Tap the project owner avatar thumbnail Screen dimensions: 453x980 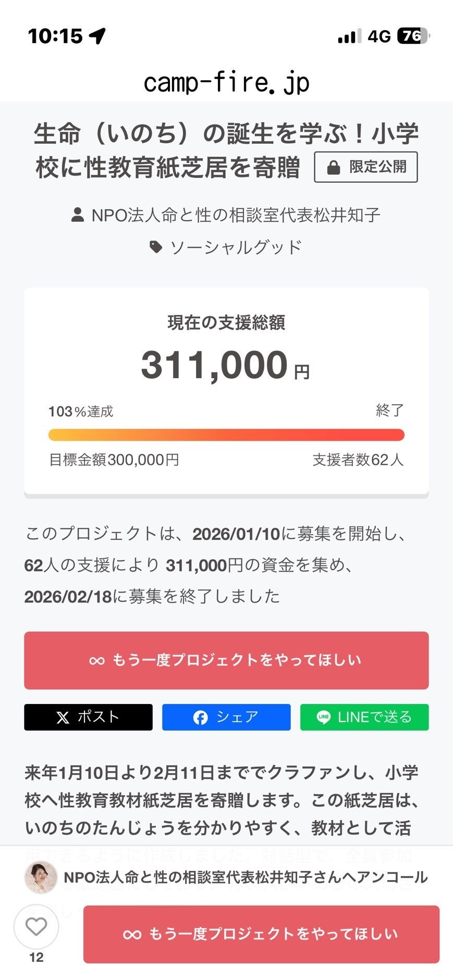tap(41, 877)
